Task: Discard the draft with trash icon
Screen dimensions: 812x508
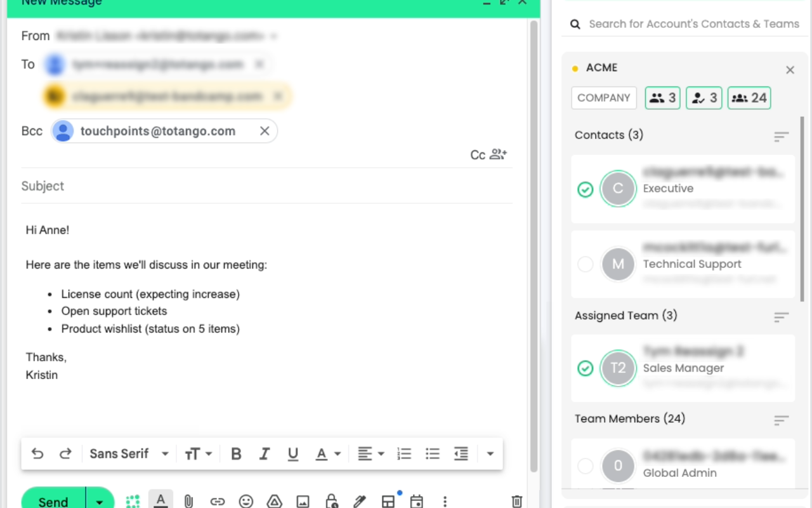Action: pos(517,501)
